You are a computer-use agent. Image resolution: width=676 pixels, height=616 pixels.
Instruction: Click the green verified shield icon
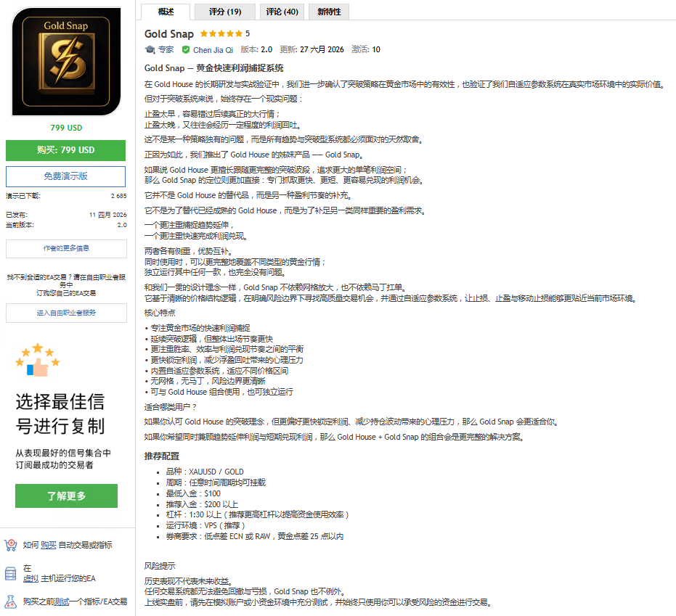click(186, 49)
